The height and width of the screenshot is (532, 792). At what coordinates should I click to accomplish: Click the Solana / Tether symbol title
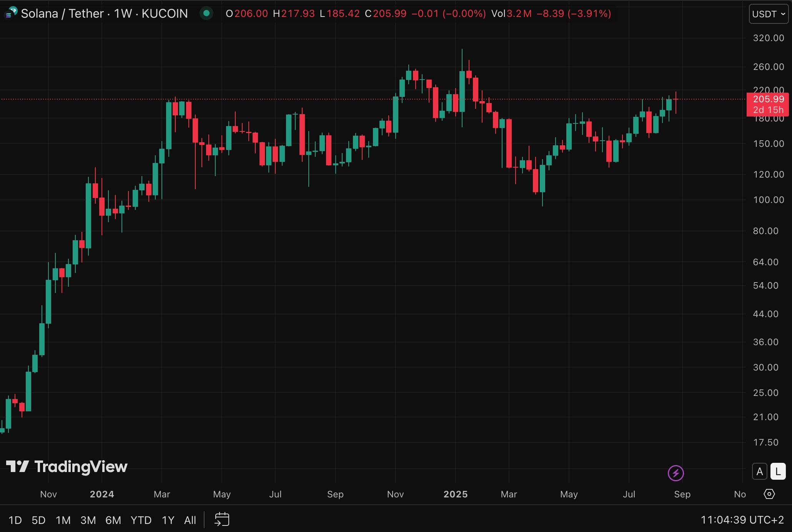[104, 13]
